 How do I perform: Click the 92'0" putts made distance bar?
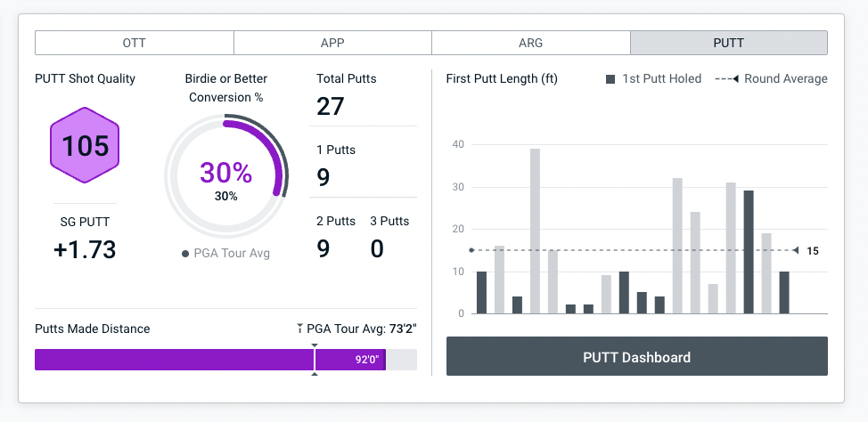pyautogui.click(x=209, y=360)
